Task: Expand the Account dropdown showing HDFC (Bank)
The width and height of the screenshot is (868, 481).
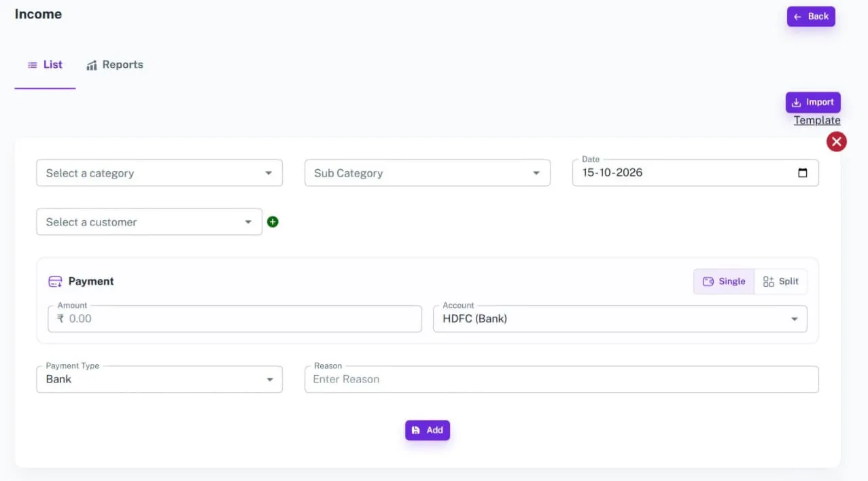Action: [x=620, y=319]
